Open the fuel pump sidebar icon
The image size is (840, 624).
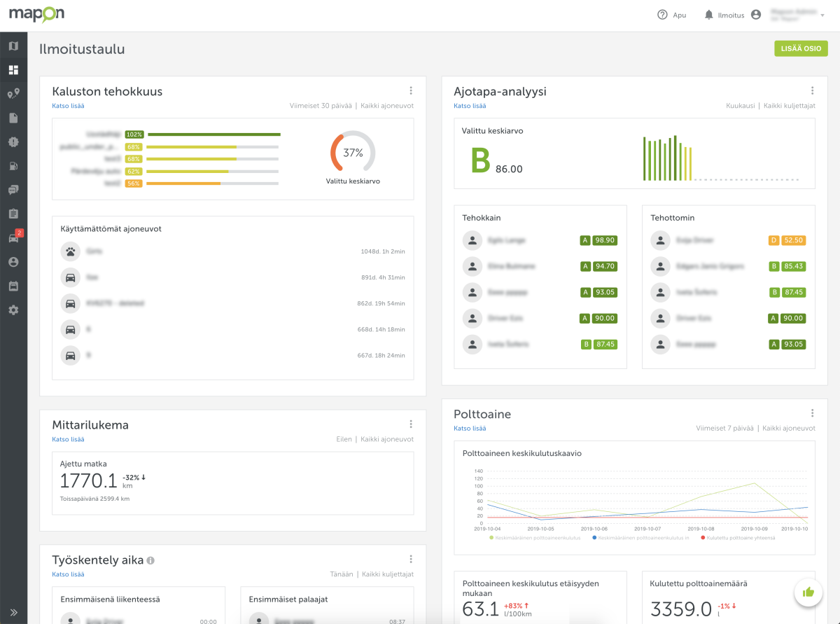pyautogui.click(x=13, y=166)
